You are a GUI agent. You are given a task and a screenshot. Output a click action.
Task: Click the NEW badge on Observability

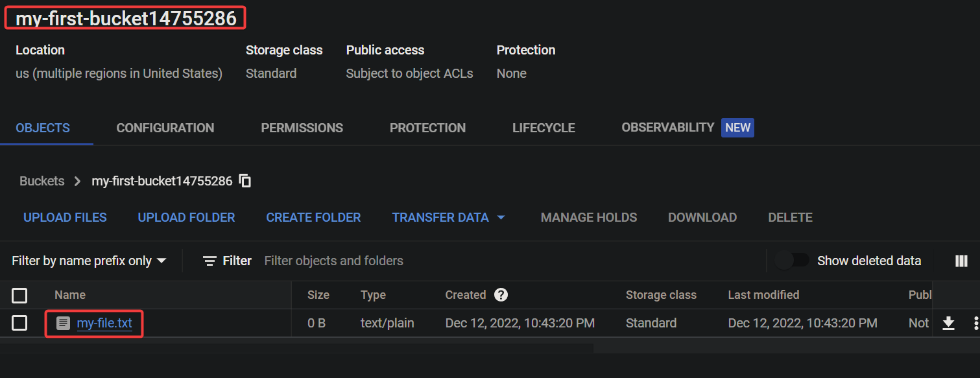pos(737,127)
